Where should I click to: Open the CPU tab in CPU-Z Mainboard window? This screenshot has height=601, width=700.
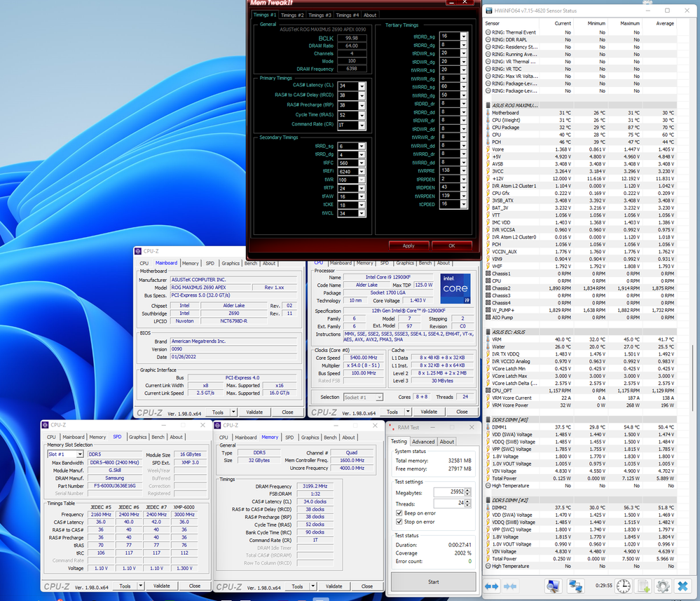tap(144, 263)
